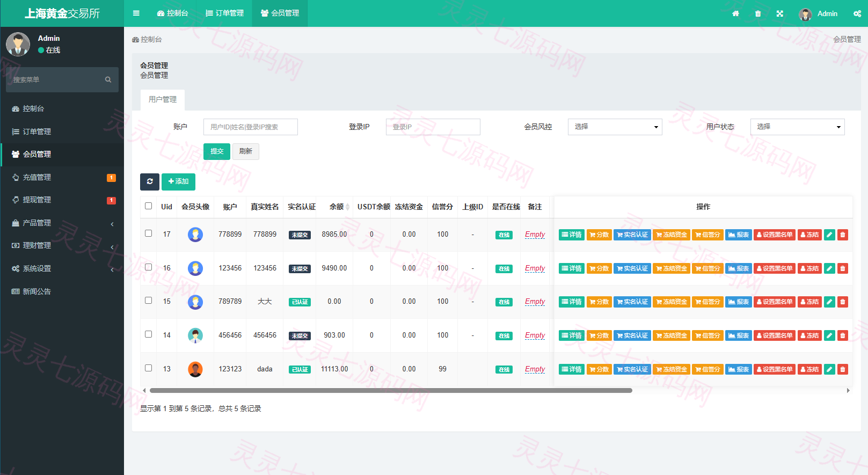Click the green edit pencil for Uid 17
This screenshot has width=868, height=475.
(x=829, y=235)
